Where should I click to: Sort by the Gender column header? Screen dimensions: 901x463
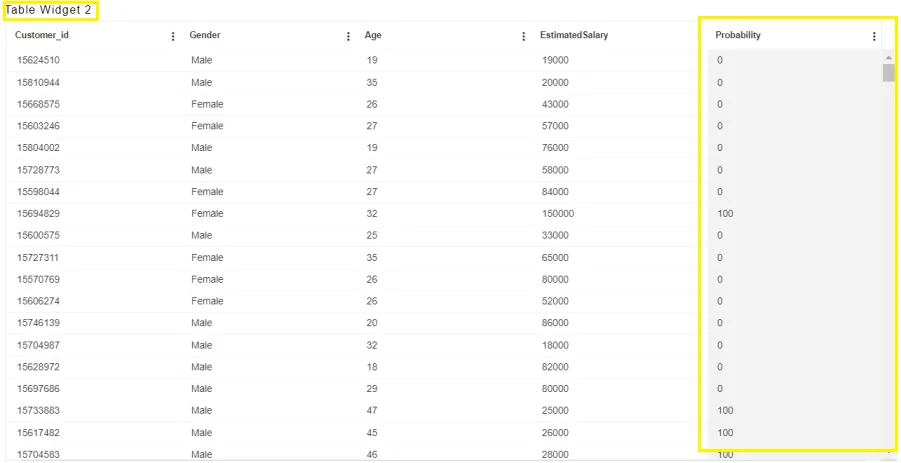pyautogui.click(x=205, y=35)
